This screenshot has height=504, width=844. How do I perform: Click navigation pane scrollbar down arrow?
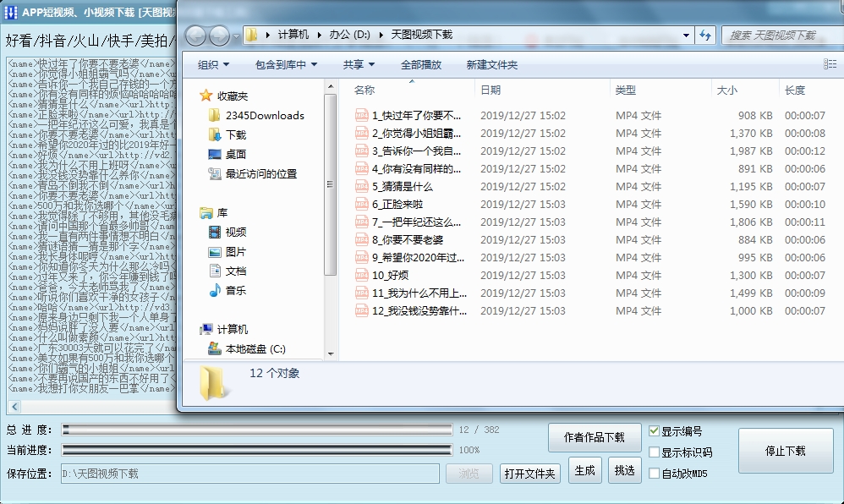tap(331, 353)
